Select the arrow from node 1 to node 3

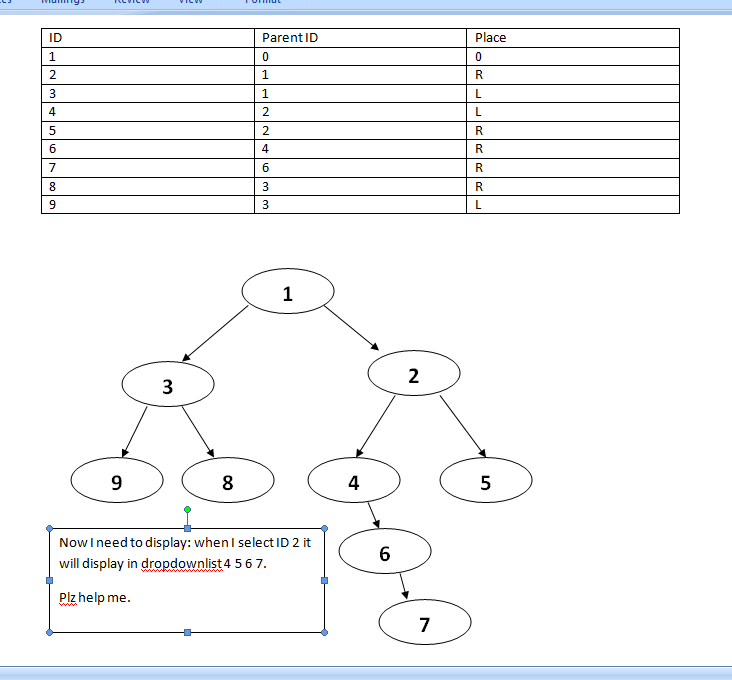215,333
